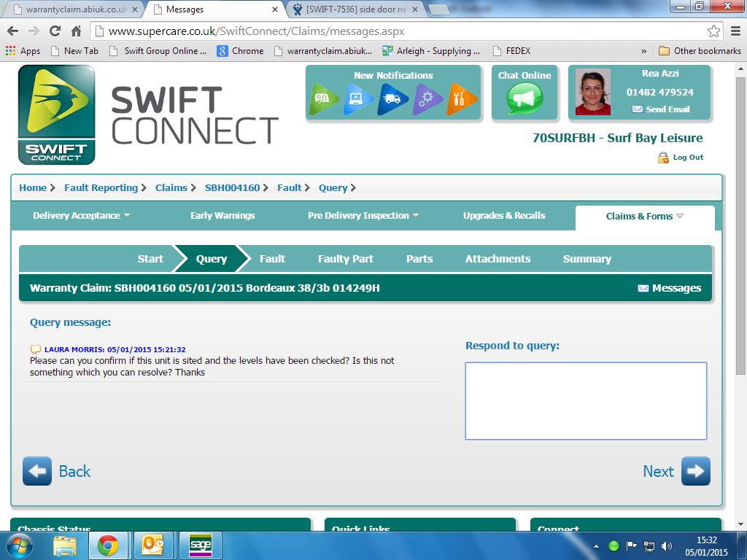Go to Fault Reporting breadcrumb
Viewport: 747px width, 560px height.
tap(101, 187)
